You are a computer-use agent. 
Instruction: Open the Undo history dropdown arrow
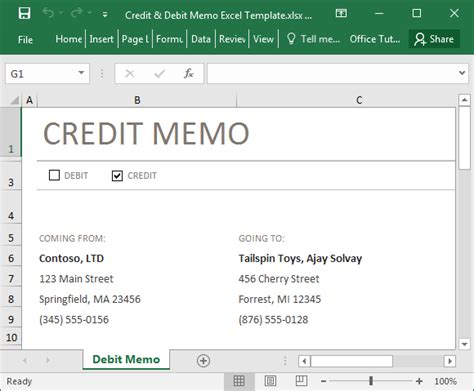pyautogui.click(x=61, y=13)
